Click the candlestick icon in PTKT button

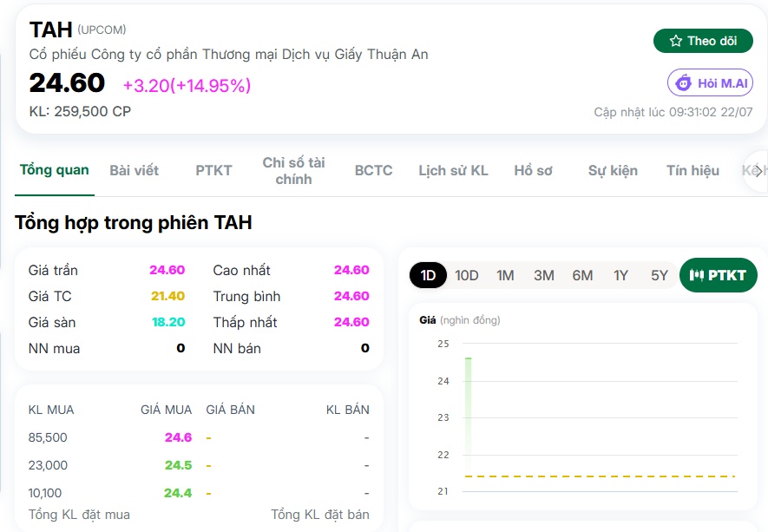697,275
